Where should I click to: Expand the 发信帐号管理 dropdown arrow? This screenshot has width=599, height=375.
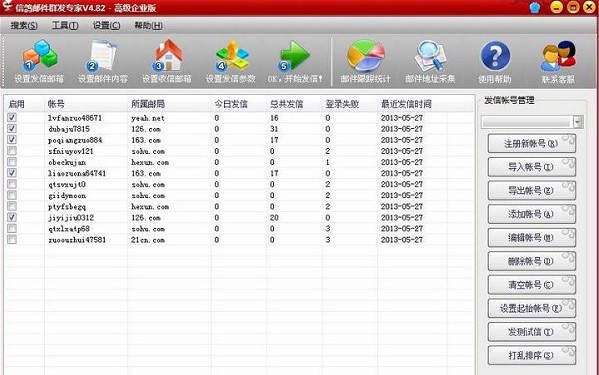[x=578, y=122]
